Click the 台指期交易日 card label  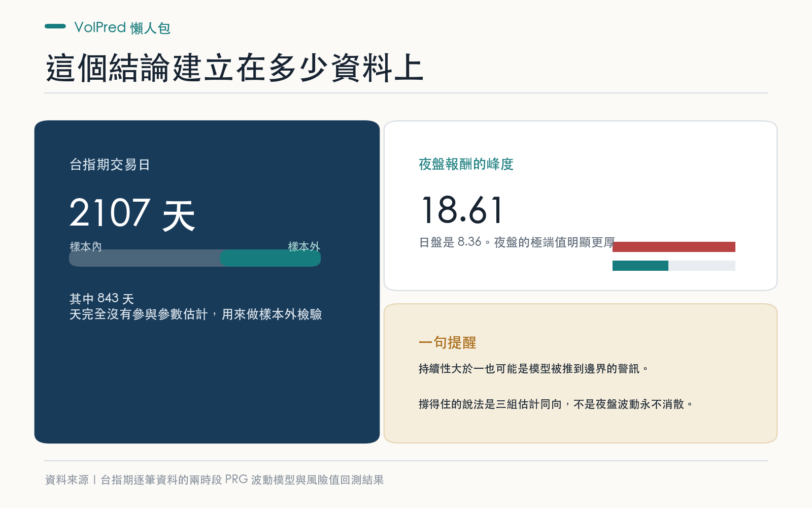point(110,165)
